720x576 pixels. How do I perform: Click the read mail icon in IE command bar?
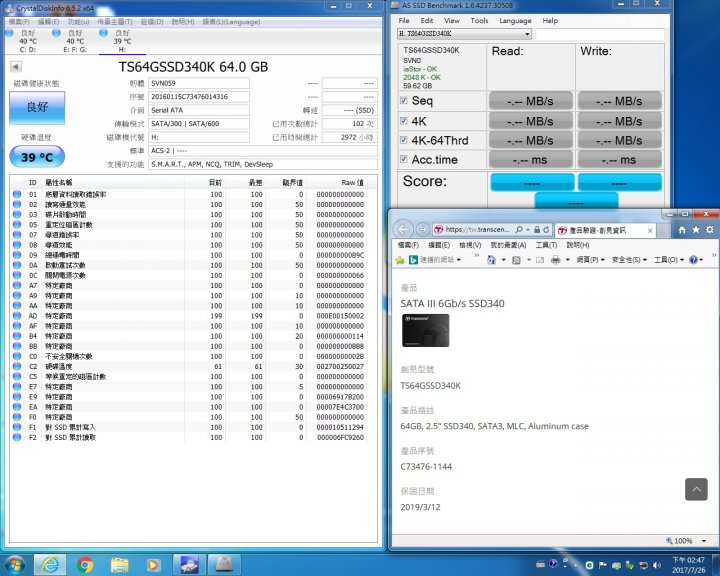click(540, 260)
